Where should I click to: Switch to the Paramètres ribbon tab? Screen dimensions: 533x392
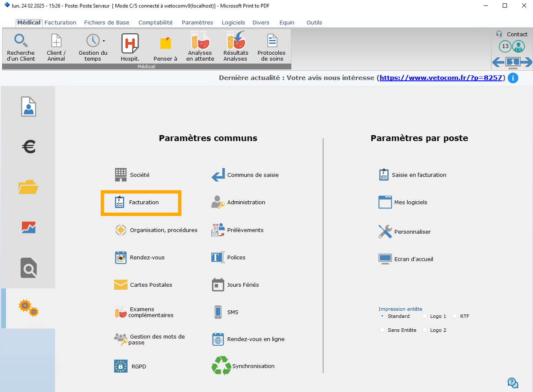click(197, 23)
